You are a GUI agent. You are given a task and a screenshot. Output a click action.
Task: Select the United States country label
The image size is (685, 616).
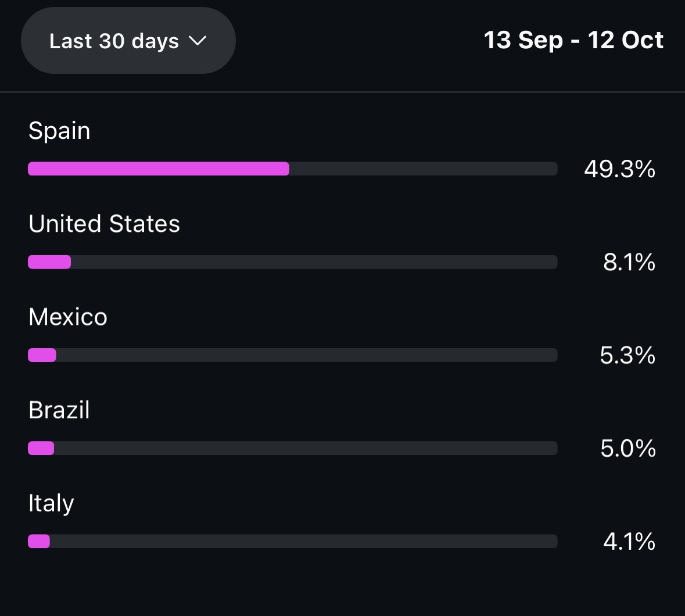coord(104,224)
